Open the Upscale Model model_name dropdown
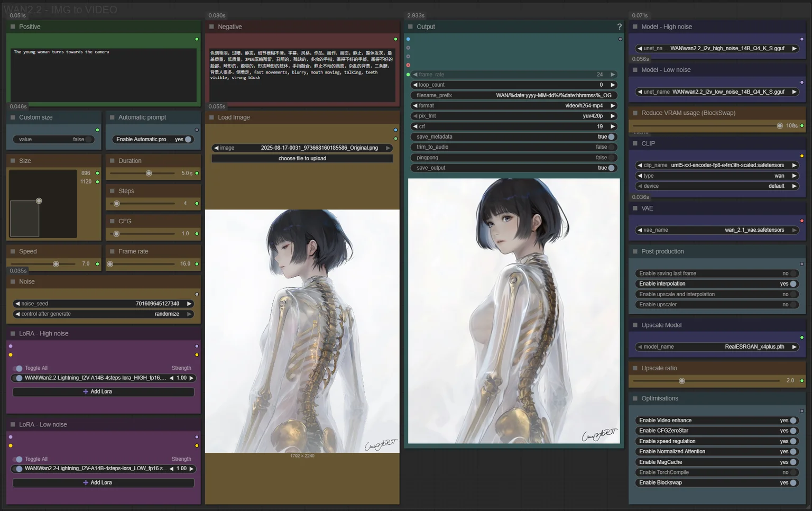812x511 pixels. (x=716, y=346)
